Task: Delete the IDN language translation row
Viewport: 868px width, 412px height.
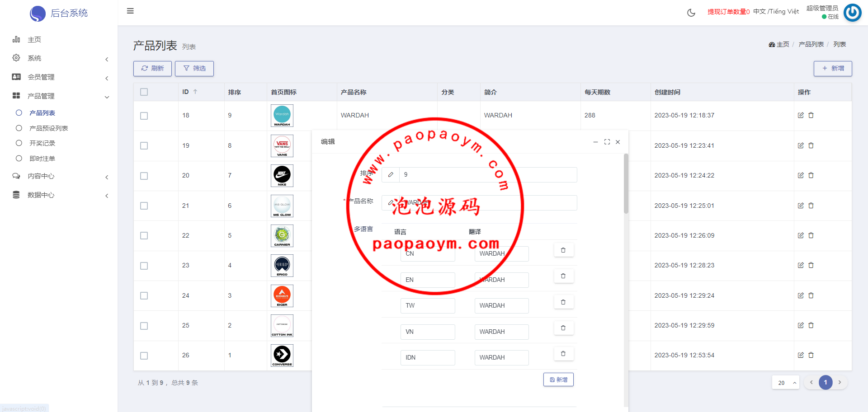Action: [x=563, y=354]
